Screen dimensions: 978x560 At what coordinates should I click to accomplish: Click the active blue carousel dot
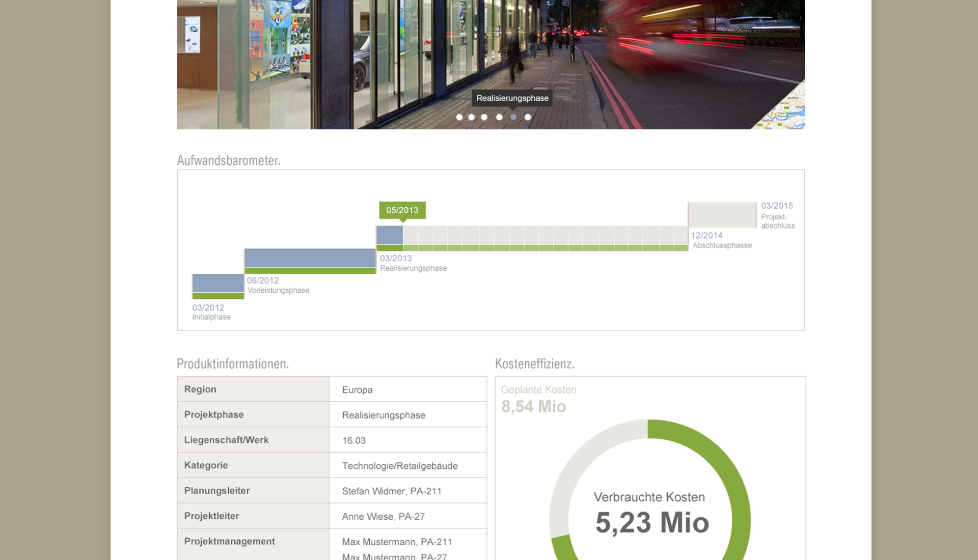pyautogui.click(x=513, y=117)
